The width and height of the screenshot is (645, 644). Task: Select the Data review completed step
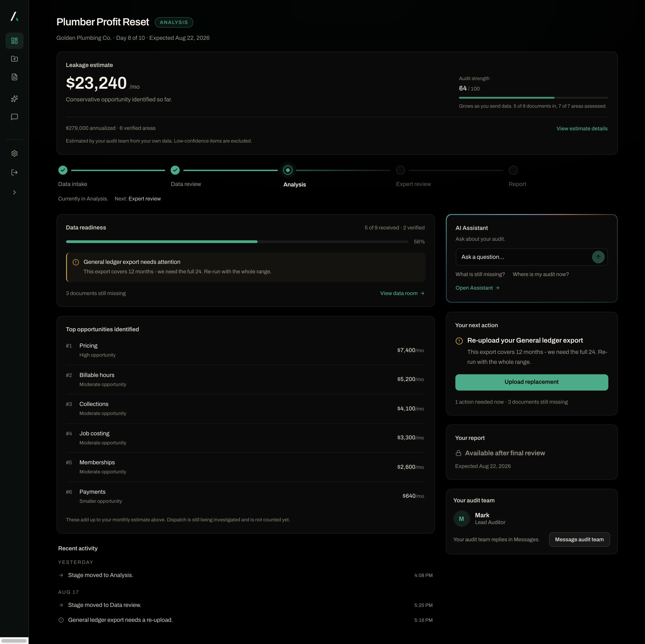[x=175, y=170]
